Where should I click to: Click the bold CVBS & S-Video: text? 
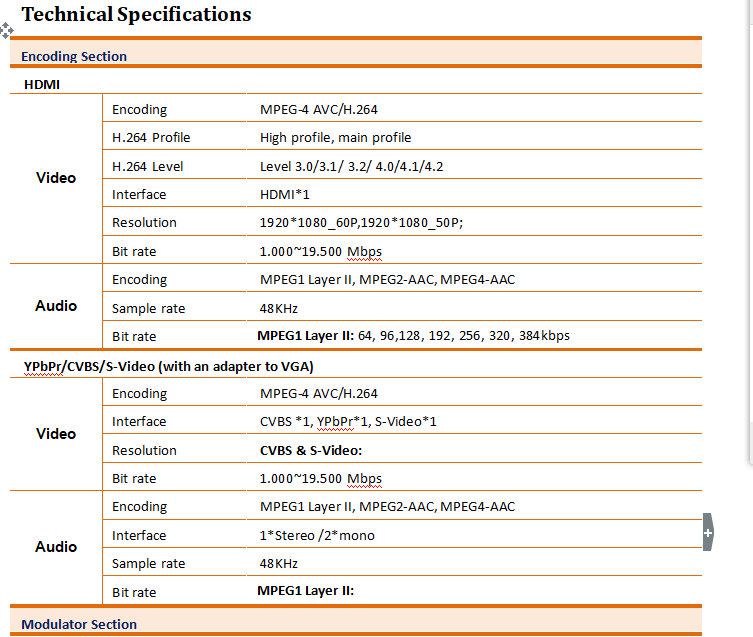(310, 450)
